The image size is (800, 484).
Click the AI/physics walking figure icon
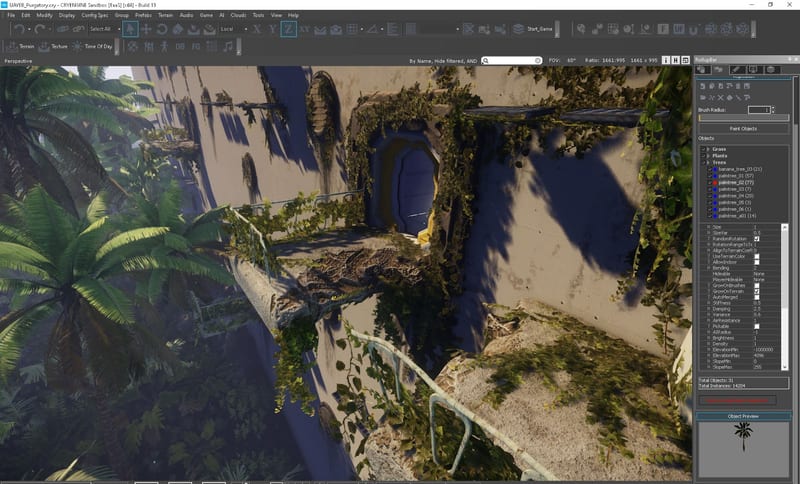(164, 46)
